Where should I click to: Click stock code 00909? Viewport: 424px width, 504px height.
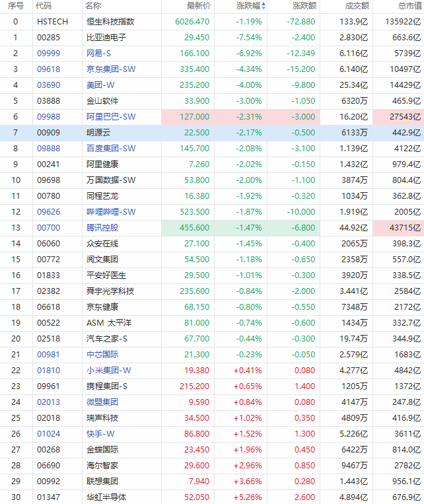(48, 133)
